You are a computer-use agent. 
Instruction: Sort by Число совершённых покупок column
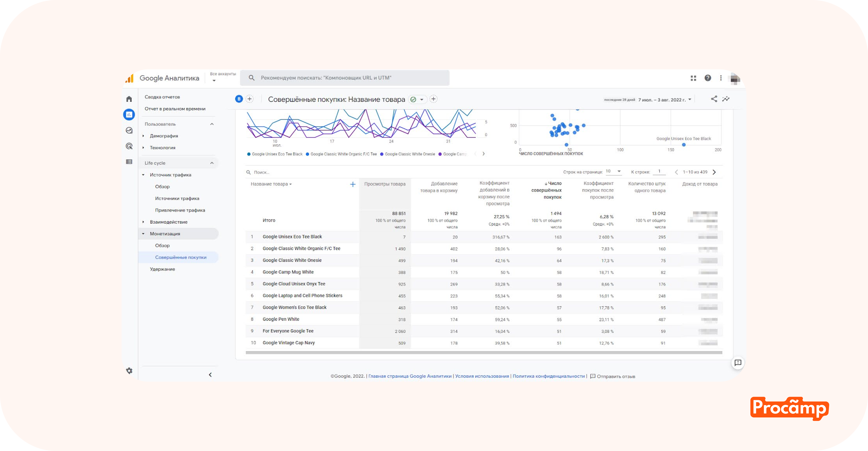(x=547, y=190)
